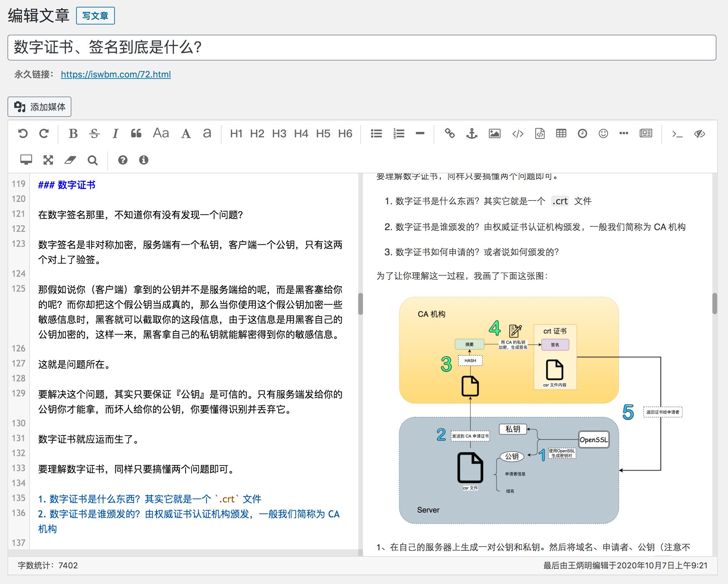Apply an H2 heading
The height and width of the screenshot is (584, 728).
pyautogui.click(x=257, y=133)
